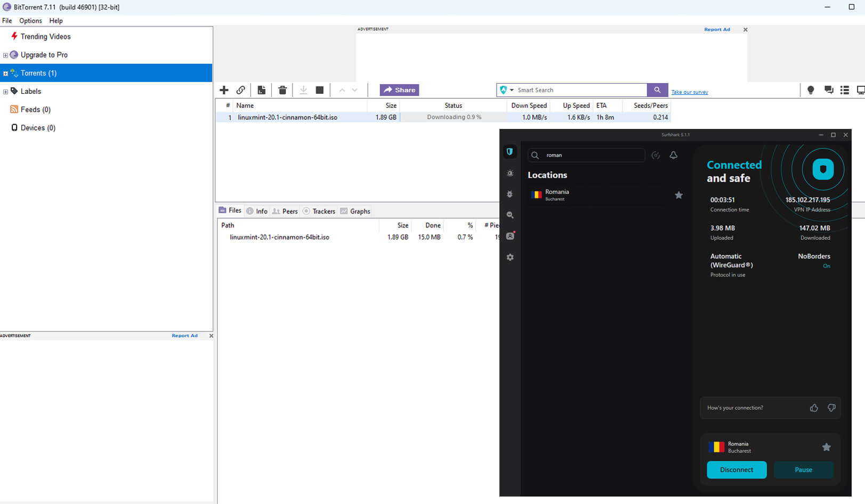Open Surfshark alternative ID person icon
The width and height of the screenshot is (865, 504).
pyautogui.click(x=511, y=236)
